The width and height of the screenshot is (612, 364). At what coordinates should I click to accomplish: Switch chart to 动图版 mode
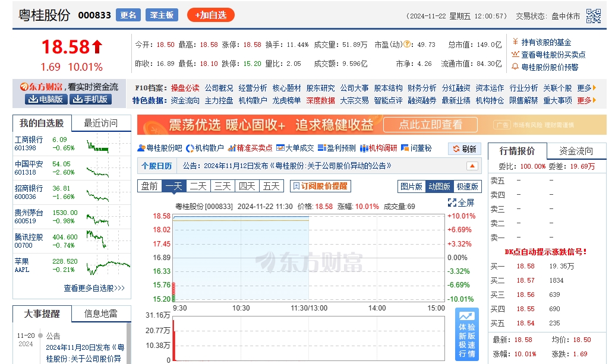click(x=440, y=186)
